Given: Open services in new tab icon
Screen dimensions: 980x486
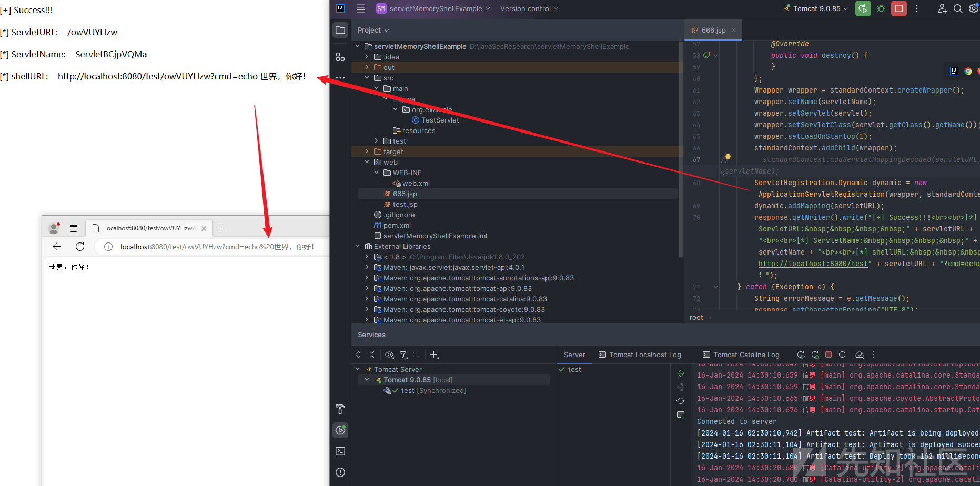Looking at the screenshot, I should click(417, 355).
